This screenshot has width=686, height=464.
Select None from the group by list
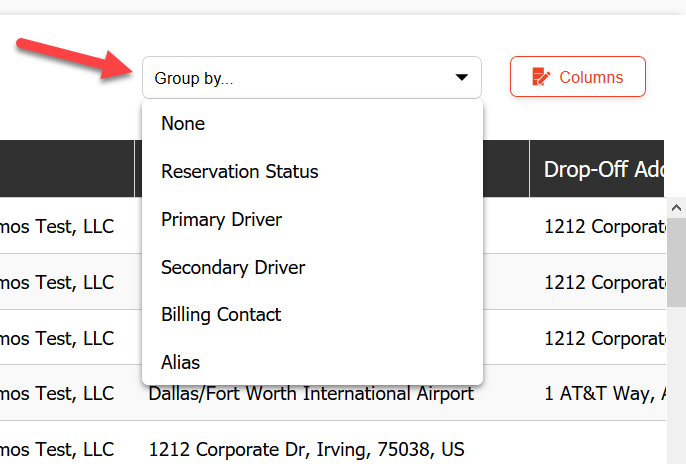[x=183, y=124]
